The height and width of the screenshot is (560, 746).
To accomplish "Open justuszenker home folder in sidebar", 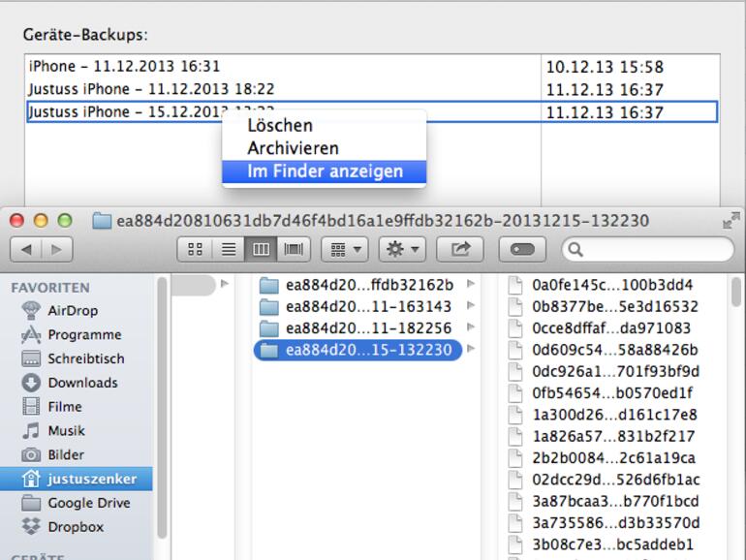I will pos(77,479).
